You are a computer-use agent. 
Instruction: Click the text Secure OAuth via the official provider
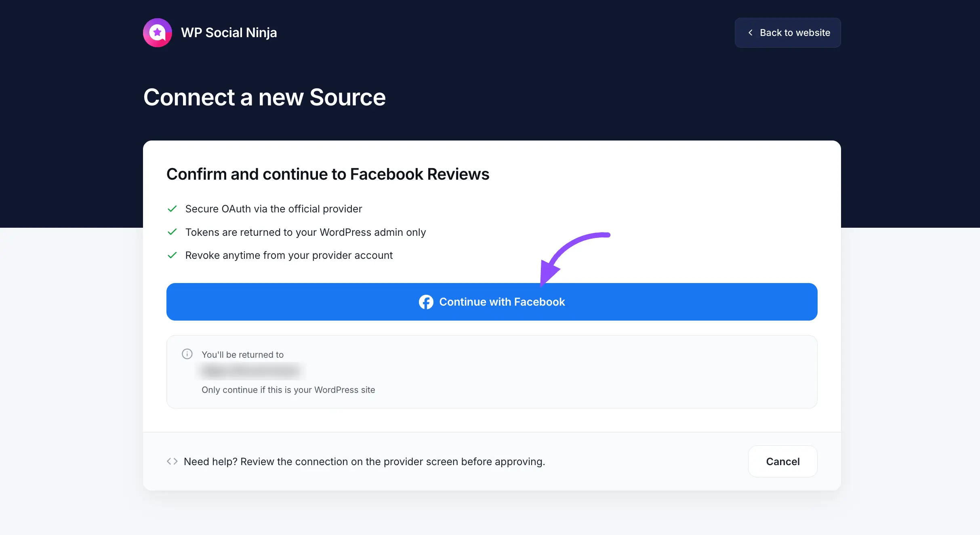point(273,209)
